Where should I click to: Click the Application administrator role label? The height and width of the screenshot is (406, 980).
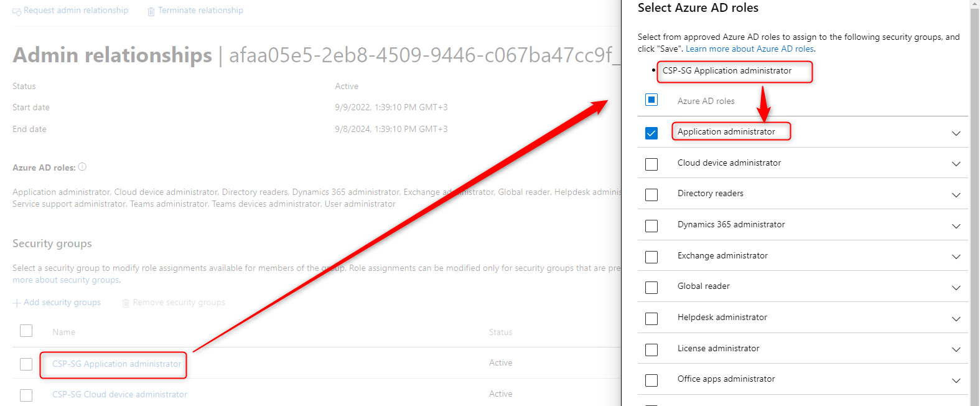click(x=726, y=131)
